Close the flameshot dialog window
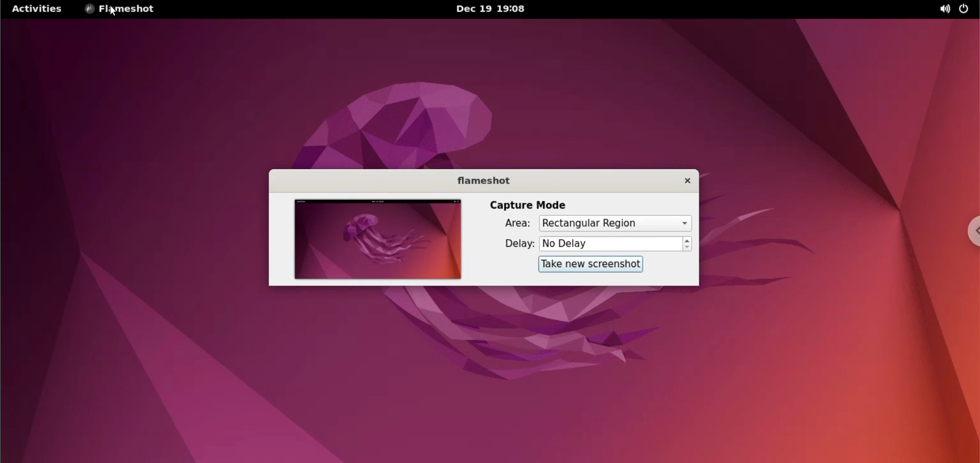The height and width of the screenshot is (463, 980). tap(687, 181)
